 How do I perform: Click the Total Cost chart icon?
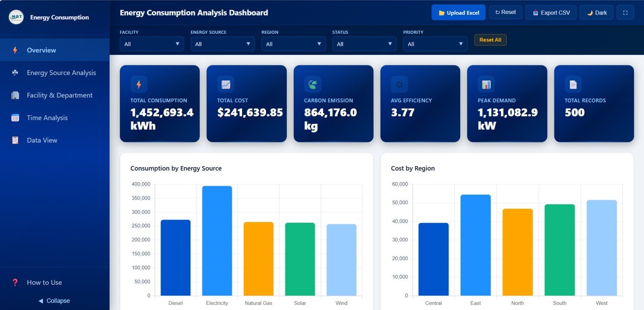click(226, 85)
